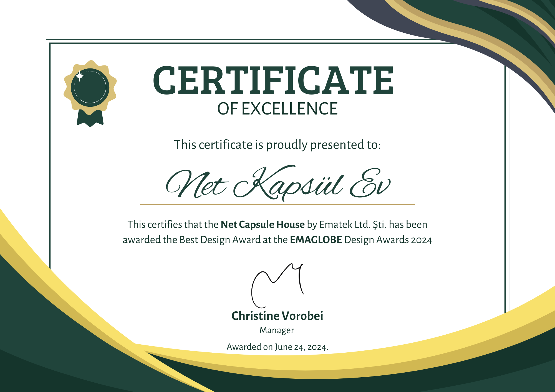
Task: Click the Ematek Ltd. Şti. company name
Action: [353, 225]
